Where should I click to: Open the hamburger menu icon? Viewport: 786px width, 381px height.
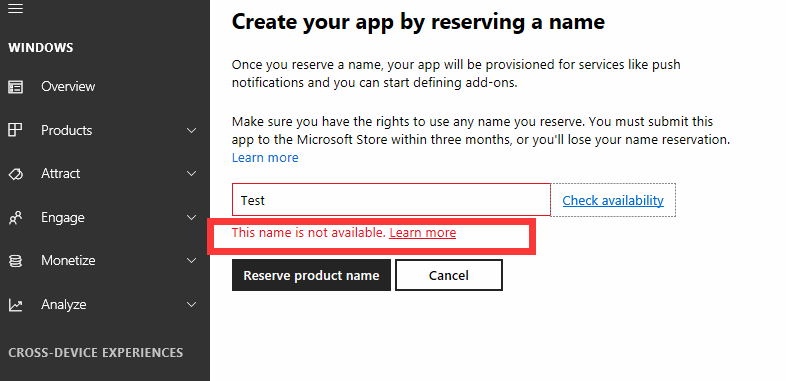16,8
